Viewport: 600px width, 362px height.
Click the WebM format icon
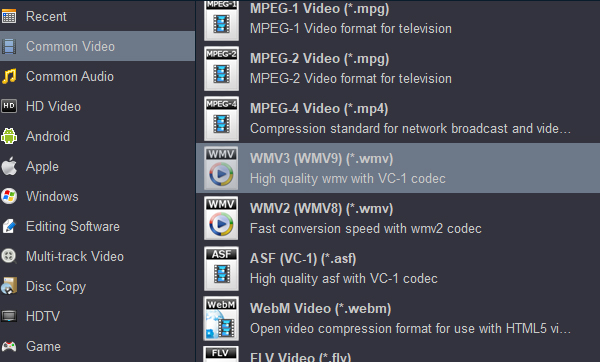[x=221, y=318]
